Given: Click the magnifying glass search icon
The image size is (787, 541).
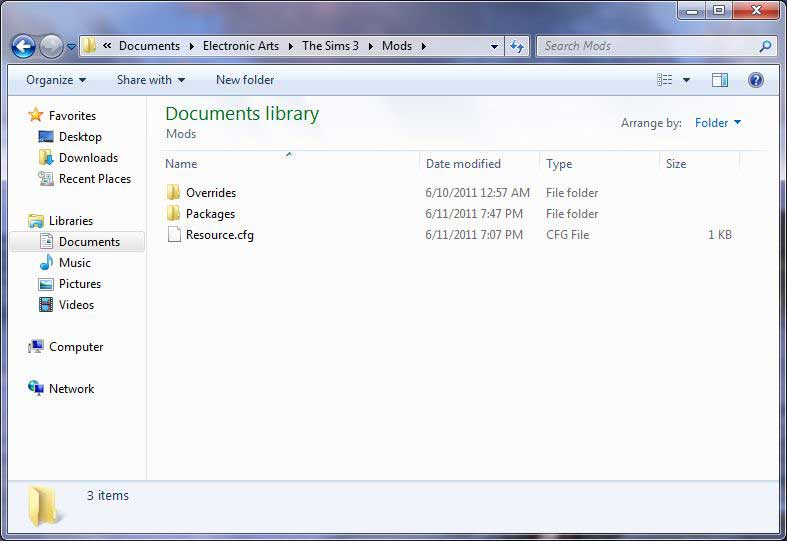Looking at the screenshot, I should (765, 46).
